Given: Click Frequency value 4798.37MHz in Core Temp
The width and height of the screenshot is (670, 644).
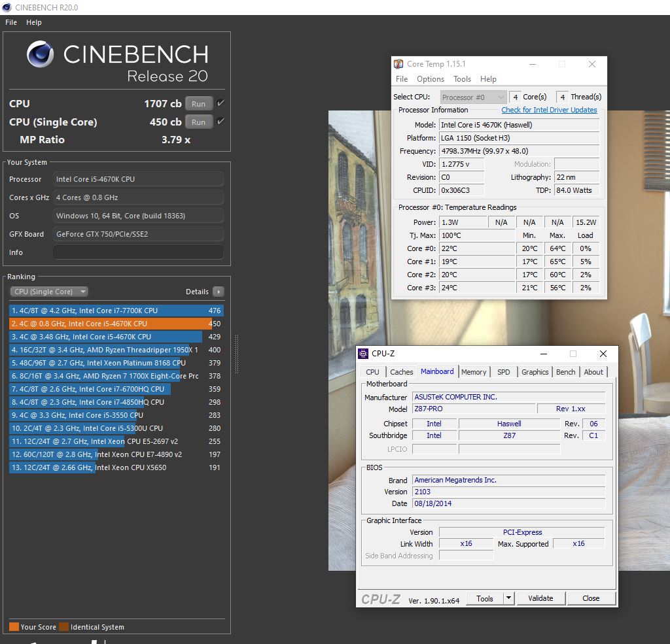Looking at the screenshot, I should point(519,151).
